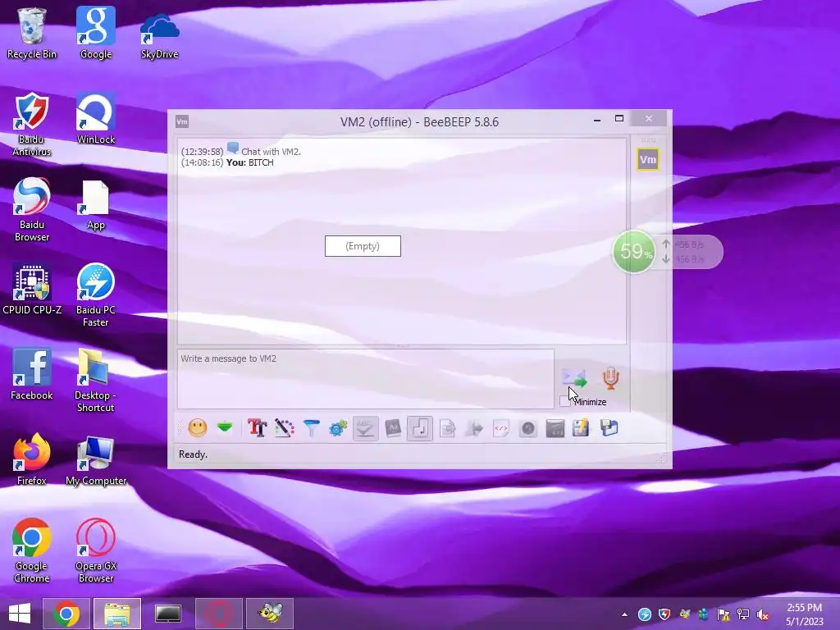840x630 pixels.
Task: Open the emoticon picker smiley icon
Action: pos(197,428)
